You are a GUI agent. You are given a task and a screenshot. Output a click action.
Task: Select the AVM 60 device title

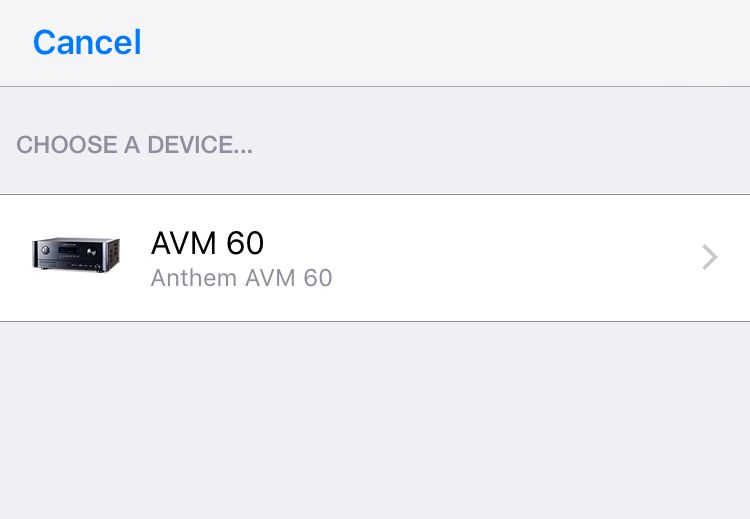[x=207, y=243]
